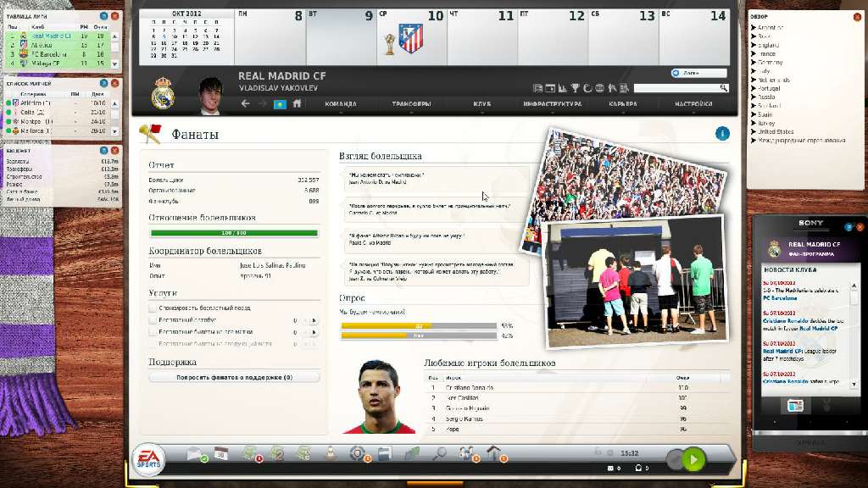Expand Portugal in the Обзор tree
The height and width of the screenshot is (488, 868).
point(754,88)
